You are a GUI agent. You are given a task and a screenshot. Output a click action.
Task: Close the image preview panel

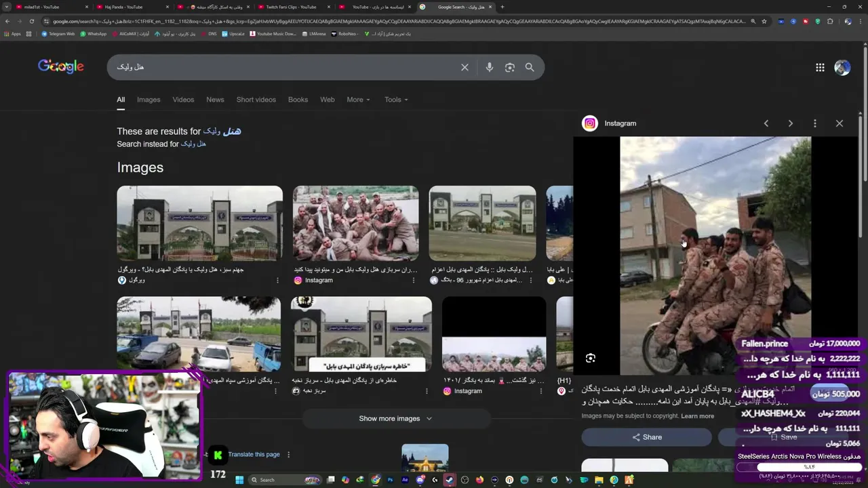(840, 123)
